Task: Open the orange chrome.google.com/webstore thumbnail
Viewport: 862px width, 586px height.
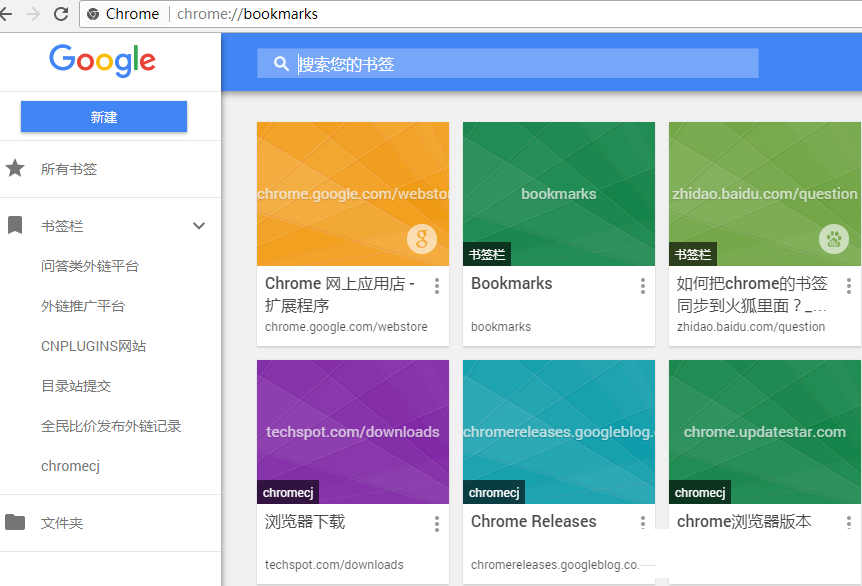Action: 353,194
